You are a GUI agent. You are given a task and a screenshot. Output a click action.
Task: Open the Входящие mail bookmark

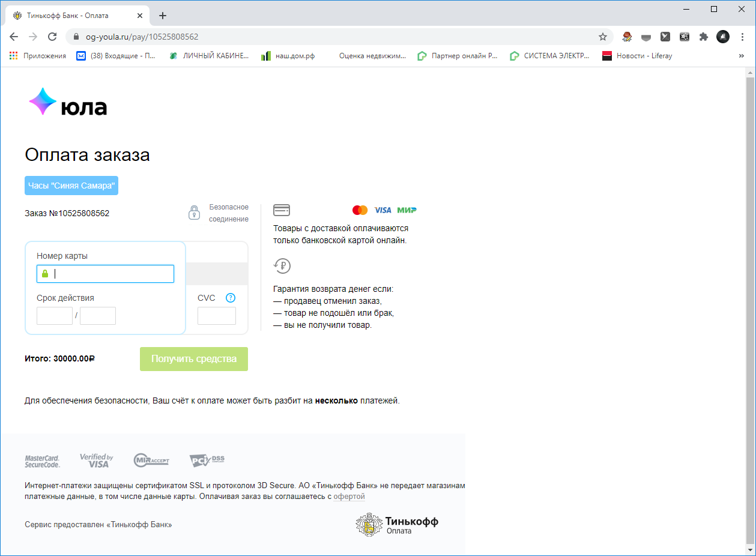click(x=116, y=56)
